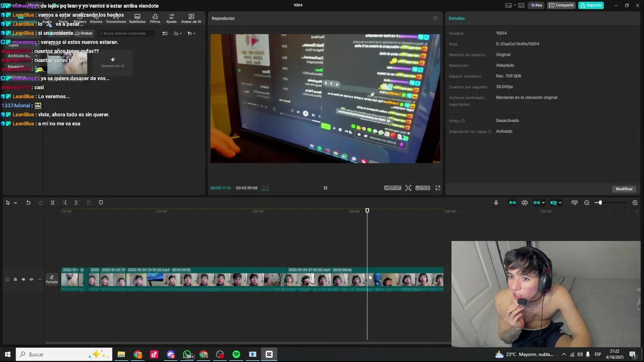Screen dimensions: 644x362
Task: Open the track more options (three dots)
Action: pos(39,280)
